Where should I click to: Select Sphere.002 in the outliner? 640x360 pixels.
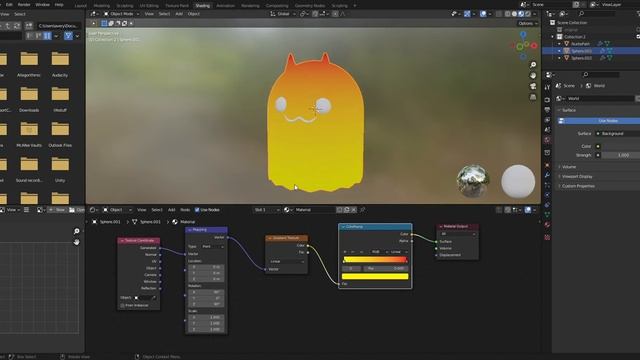[x=581, y=58]
